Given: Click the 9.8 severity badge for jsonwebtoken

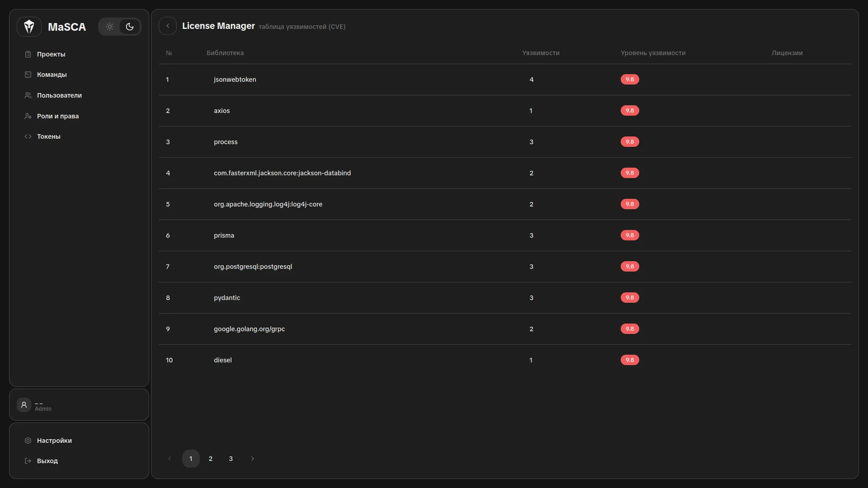Looking at the screenshot, I should [630, 80].
